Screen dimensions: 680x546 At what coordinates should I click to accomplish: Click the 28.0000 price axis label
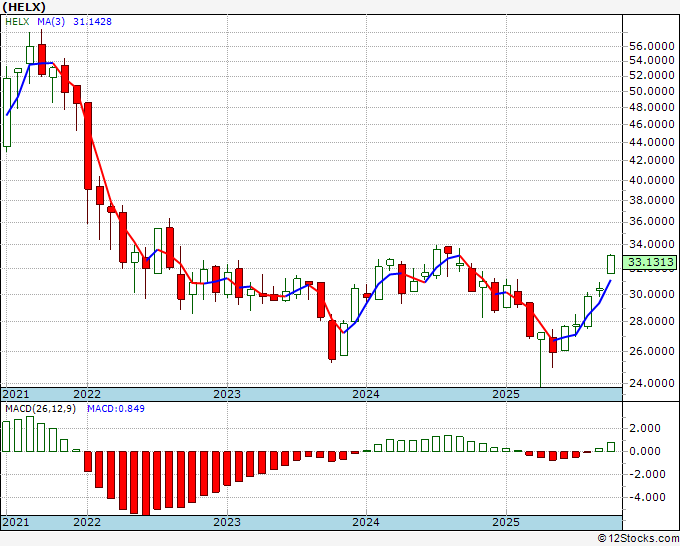(x=651, y=321)
